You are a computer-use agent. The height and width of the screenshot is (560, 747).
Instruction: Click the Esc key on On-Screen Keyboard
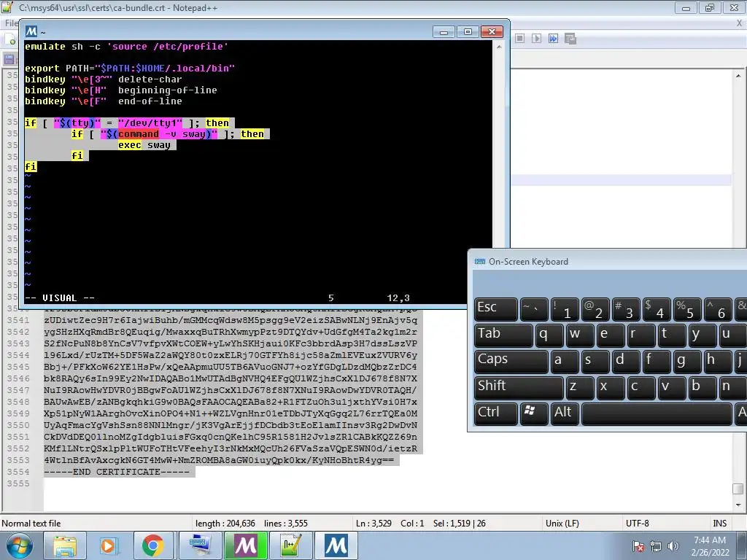(x=496, y=308)
